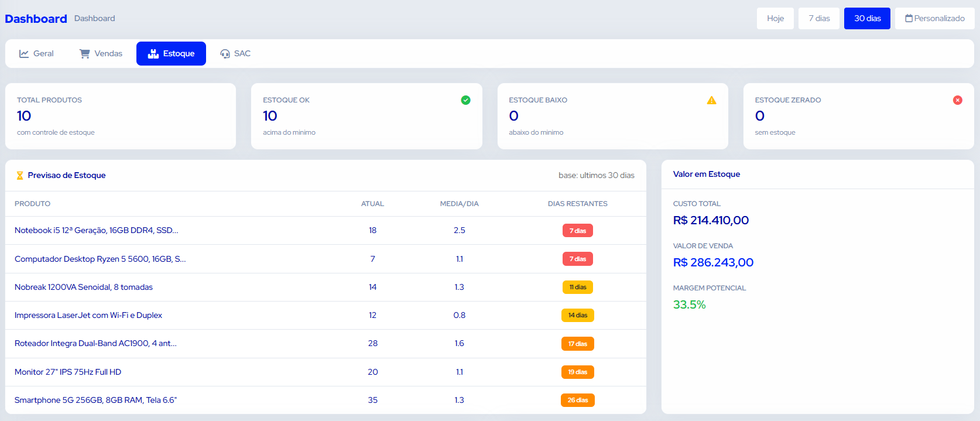
Task: Open Notebook i5 12ª Geração product link
Action: click(x=96, y=230)
